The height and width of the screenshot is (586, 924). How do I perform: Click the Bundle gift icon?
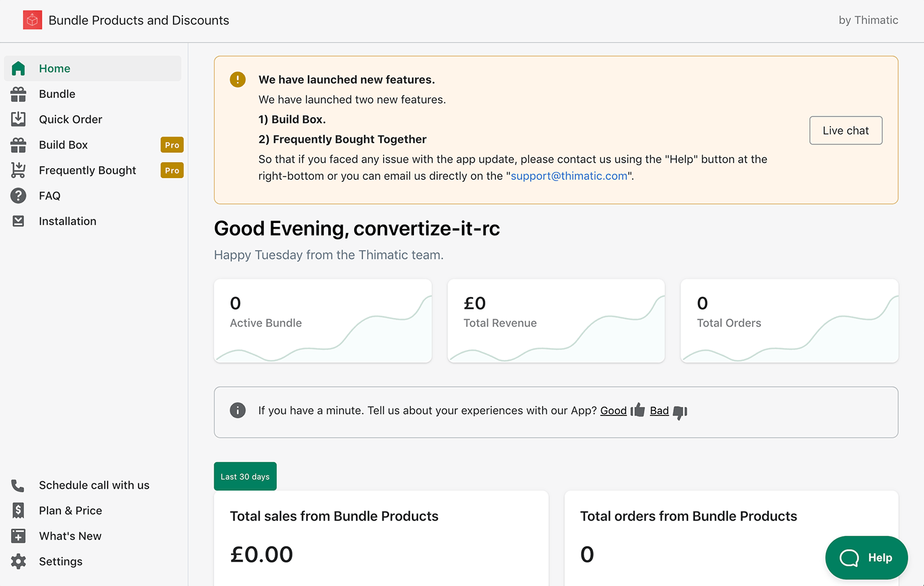pos(18,94)
